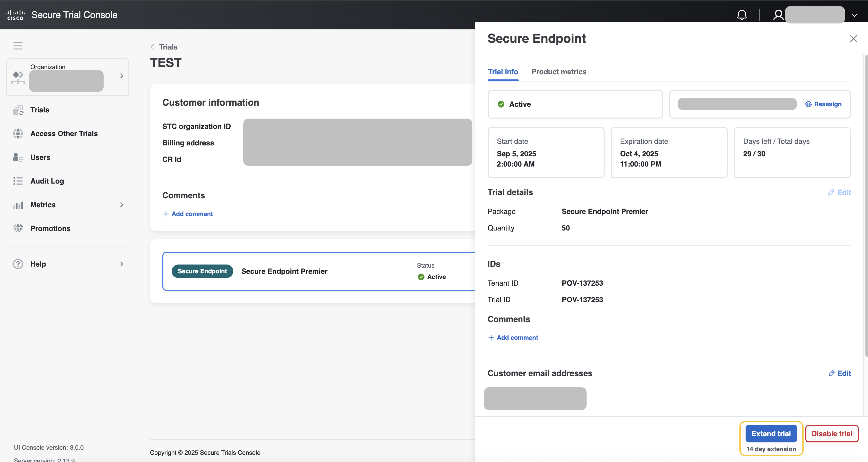
Task: Click pencil icon beside Customer email addresses
Action: (832, 373)
